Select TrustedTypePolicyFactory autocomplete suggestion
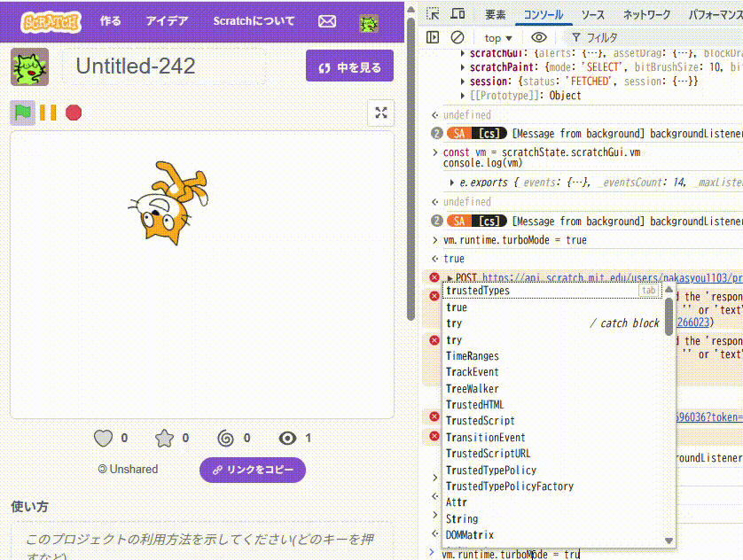The width and height of the screenshot is (743, 560). [x=552, y=486]
